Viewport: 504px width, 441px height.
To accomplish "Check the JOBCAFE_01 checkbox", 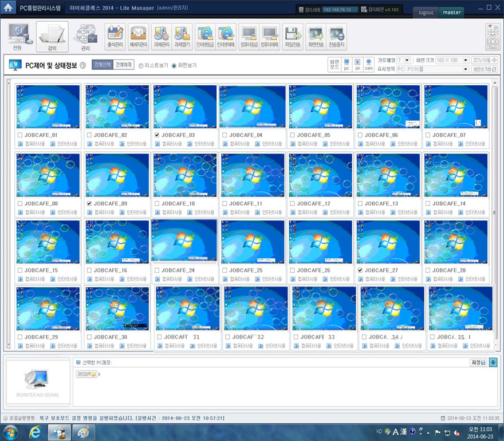I will (20, 135).
